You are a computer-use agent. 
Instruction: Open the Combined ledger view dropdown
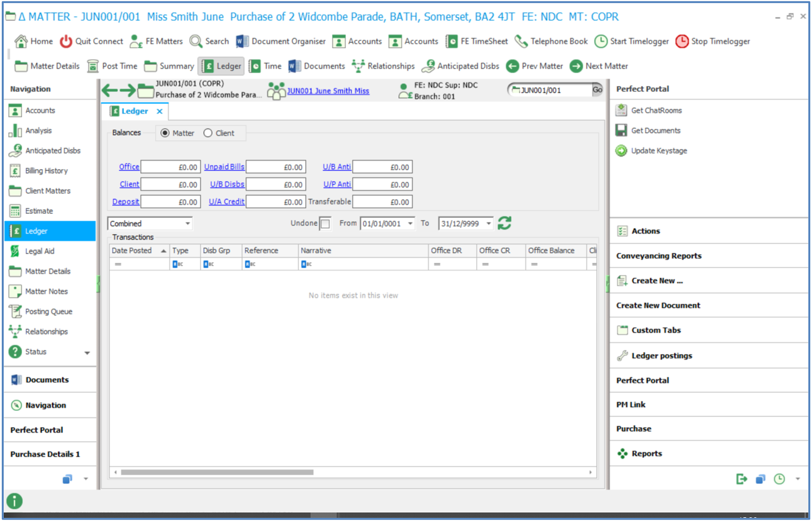pyautogui.click(x=187, y=224)
